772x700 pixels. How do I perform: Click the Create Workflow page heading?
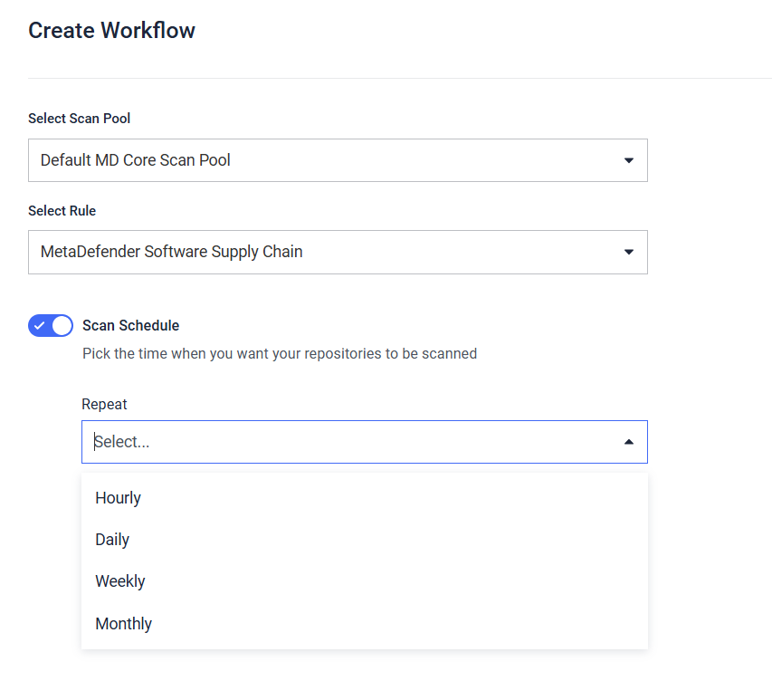(x=111, y=31)
